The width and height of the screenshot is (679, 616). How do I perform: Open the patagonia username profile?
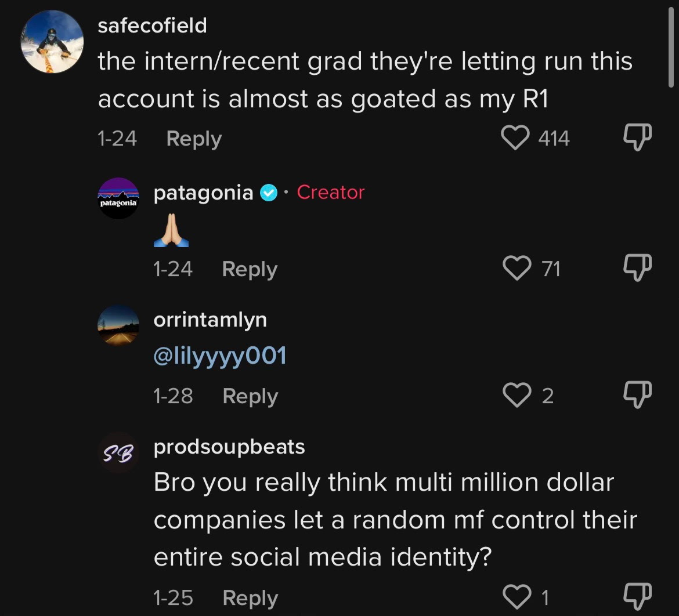(203, 193)
